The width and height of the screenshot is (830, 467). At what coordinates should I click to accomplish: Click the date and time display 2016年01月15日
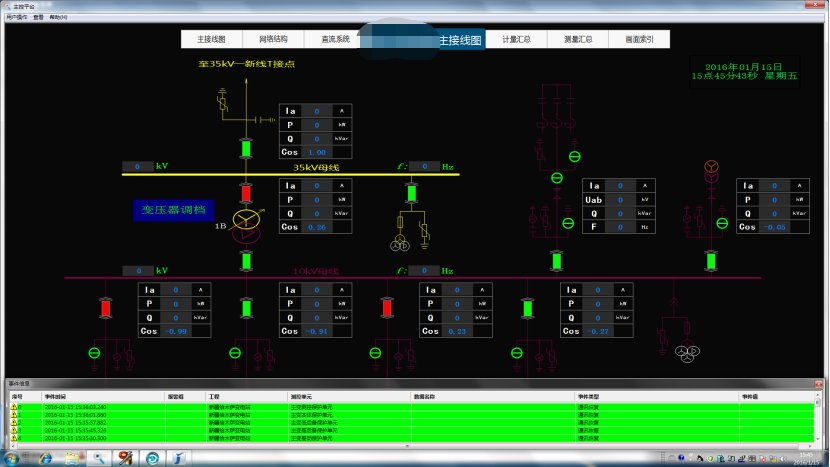[x=744, y=71]
